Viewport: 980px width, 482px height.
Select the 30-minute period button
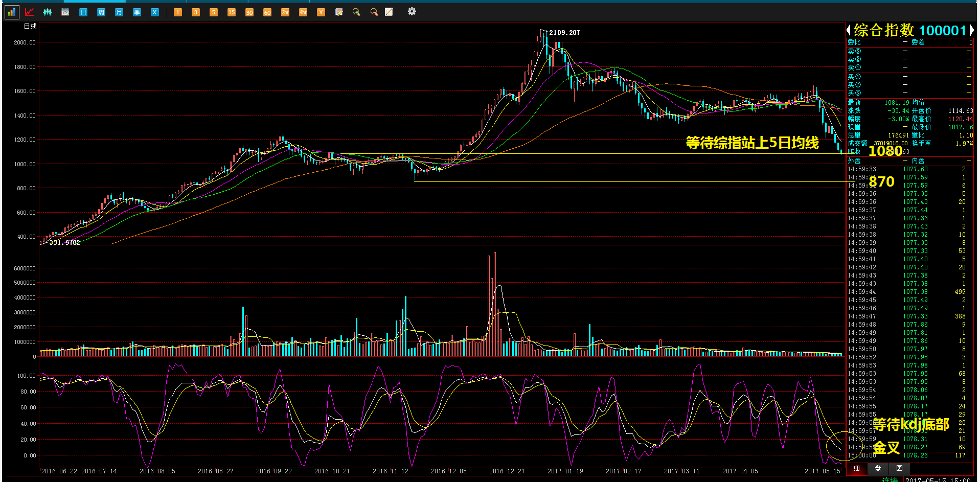[249, 12]
